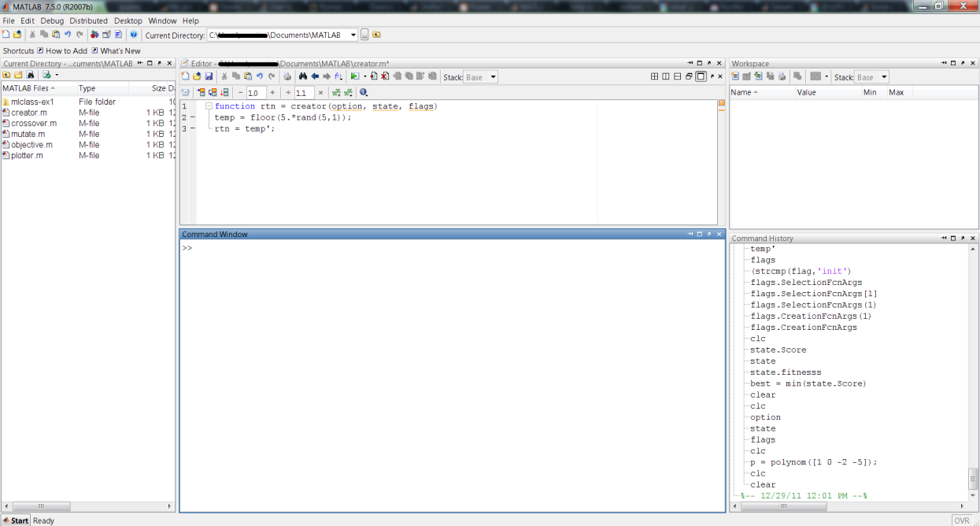Image resolution: width=980 pixels, height=526 pixels.
Task: Collapse the function code fold on line 1
Action: pyautogui.click(x=209, y=106)
